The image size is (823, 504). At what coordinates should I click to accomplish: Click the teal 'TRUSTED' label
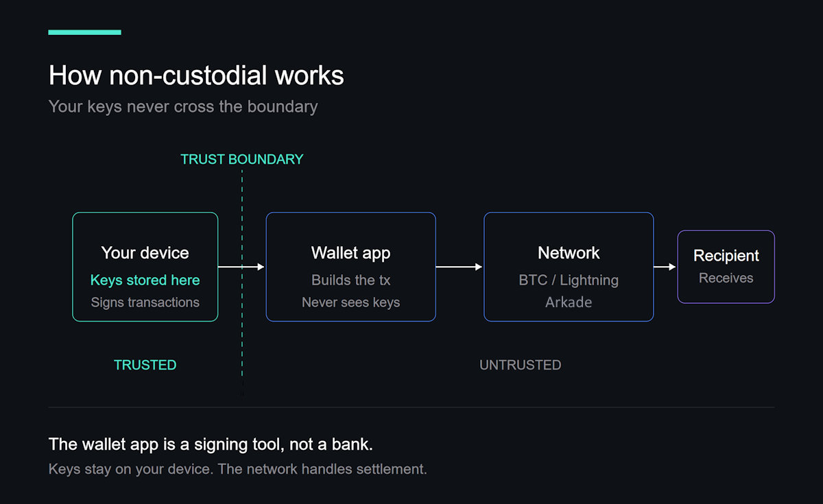[x=145, y=365]
